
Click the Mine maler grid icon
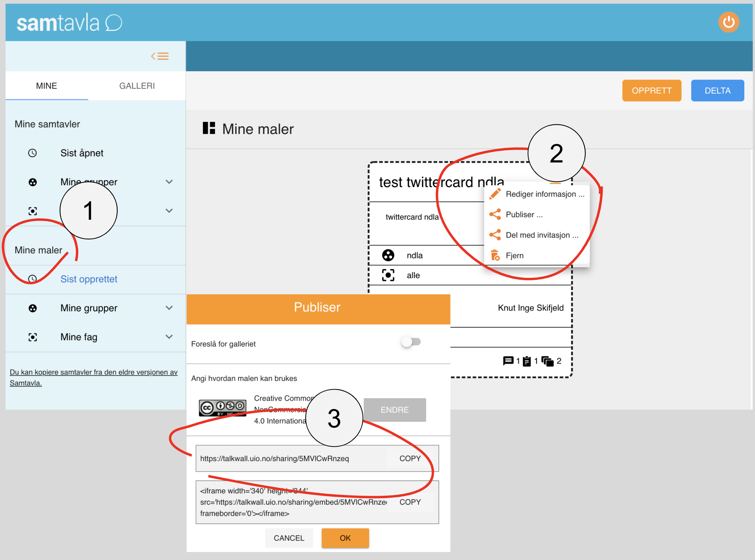[x=209, y=128]
